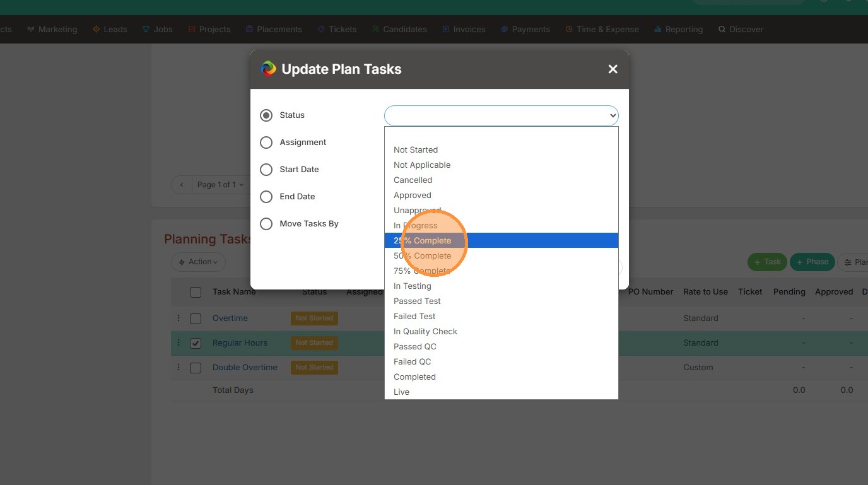Select the Start Date radio option
Viewport: 868px width, 485px height.
266,170
